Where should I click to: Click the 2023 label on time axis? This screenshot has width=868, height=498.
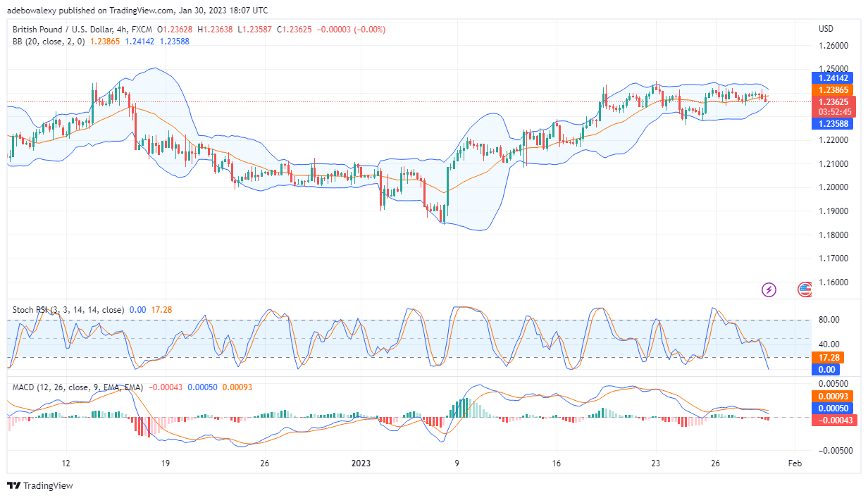[360, 463]
